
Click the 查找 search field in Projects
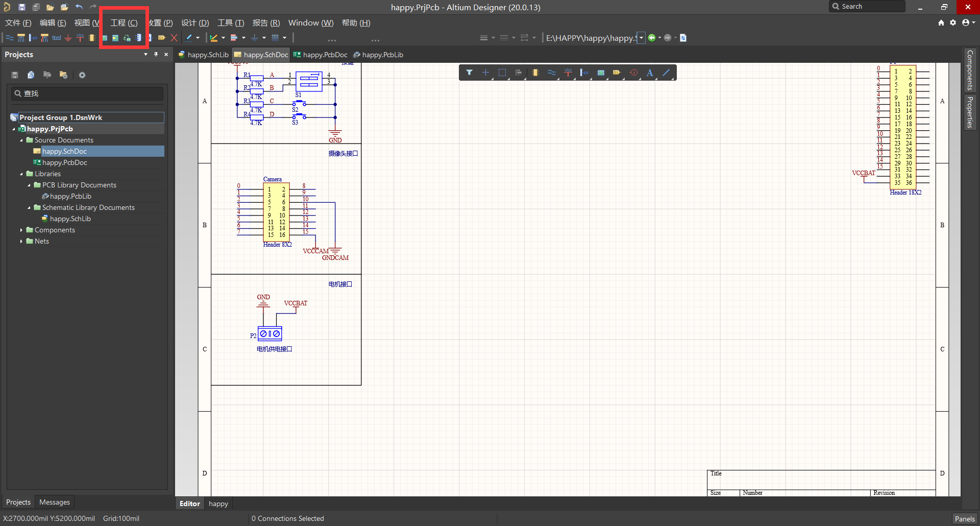pyautogui.click(x=87, y=93)
